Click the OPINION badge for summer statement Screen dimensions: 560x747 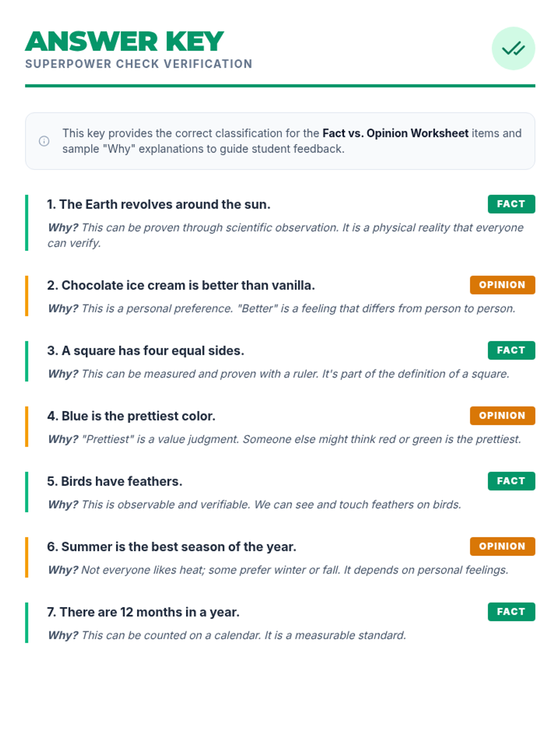[502, 546]
